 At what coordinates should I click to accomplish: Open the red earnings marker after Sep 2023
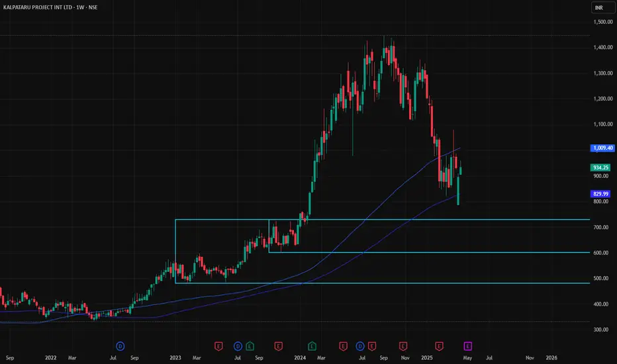click(278, 346)
